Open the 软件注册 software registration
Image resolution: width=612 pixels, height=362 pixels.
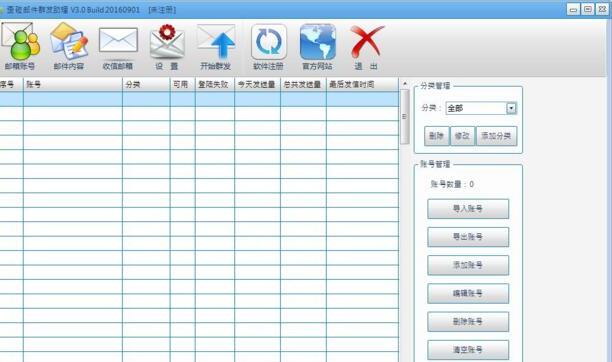(x=269, y=47)
